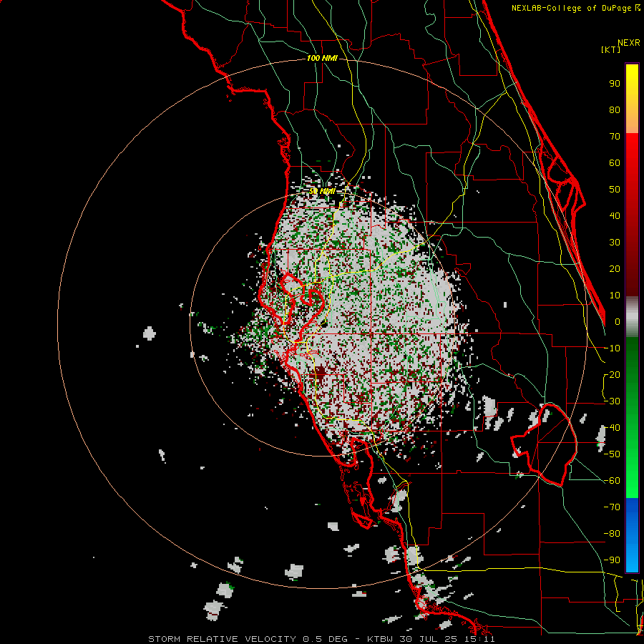Image resolution: width=644 pixels, height=644 pixels.
Task: Select the -50 scale label
Action: pyautogui.click(x=612, y=454)
